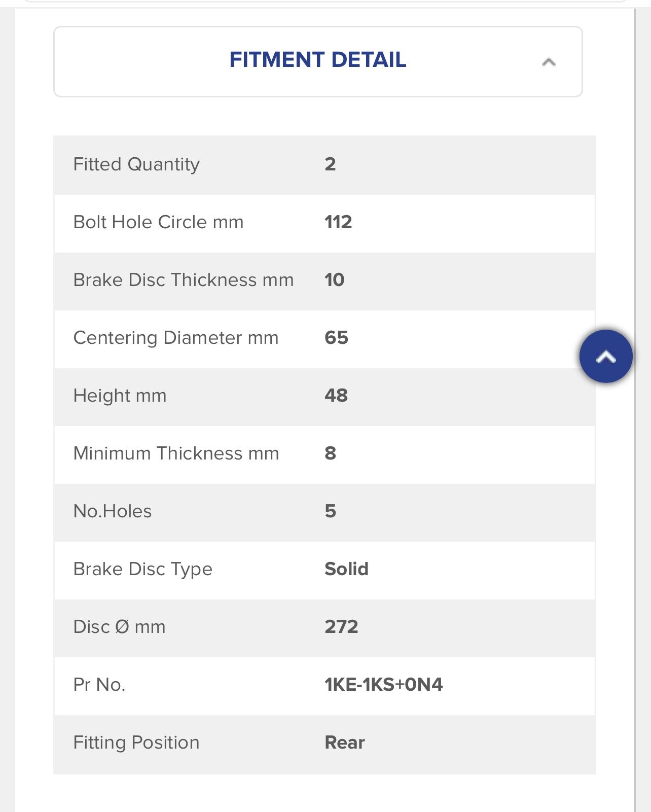Click the blue scroll-to-top arrow button
Image resolution: width=651 pixels, height=812 pixels.
(606, 357)
